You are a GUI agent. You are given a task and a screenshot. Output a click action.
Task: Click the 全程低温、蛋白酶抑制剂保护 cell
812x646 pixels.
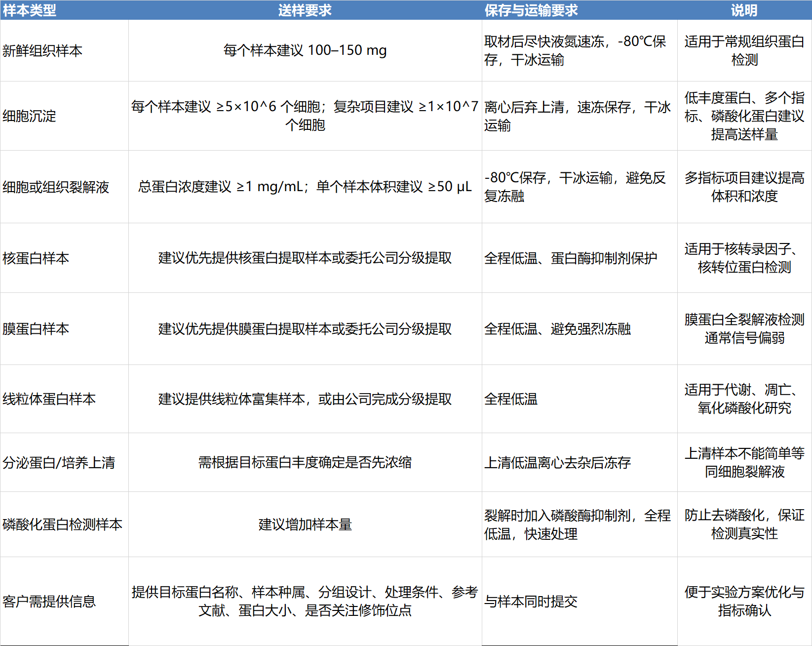[x=571, y=258]
